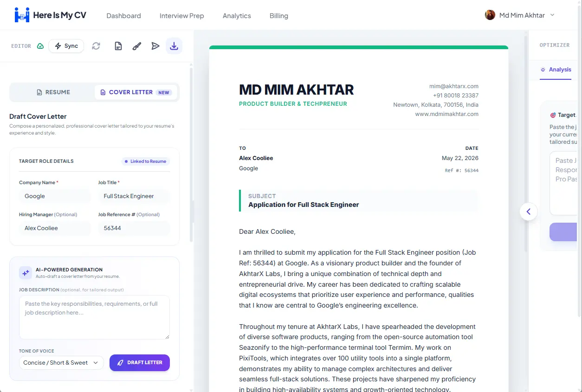
Task: Click the Sync button
Action: tap(66, 46)
